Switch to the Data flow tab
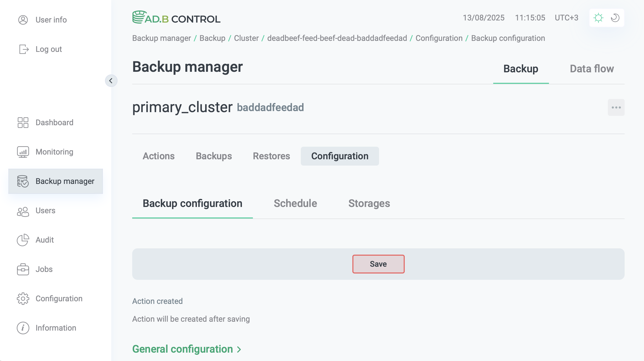The height and width of the screenshot is (361, 644). point(591,69)
